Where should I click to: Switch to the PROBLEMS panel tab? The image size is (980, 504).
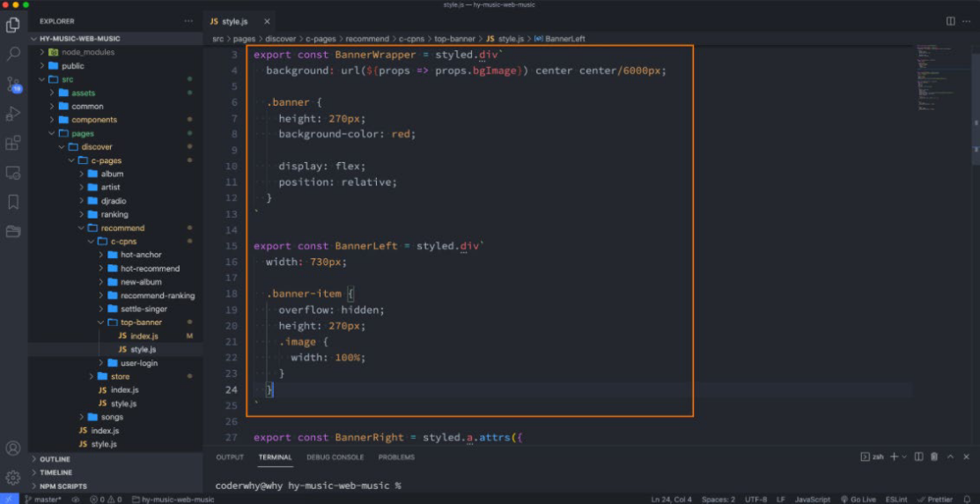(x=396, y=457)
